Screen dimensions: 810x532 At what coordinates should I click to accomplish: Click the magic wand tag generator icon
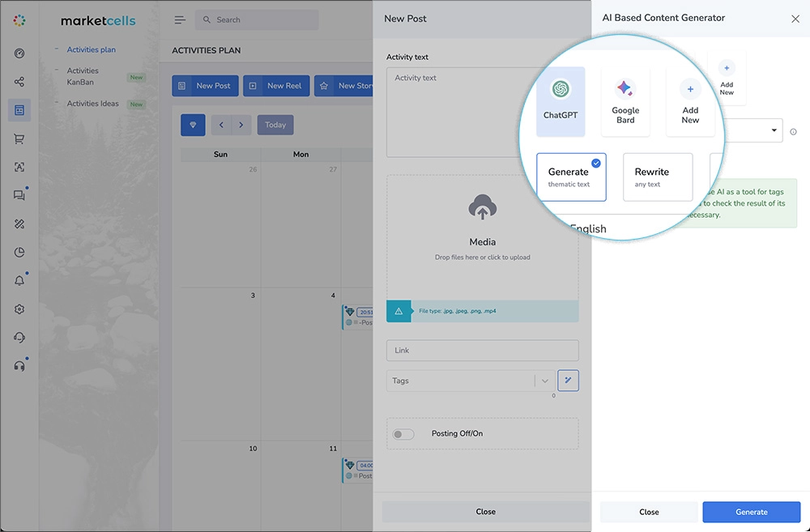coord(569,381)
